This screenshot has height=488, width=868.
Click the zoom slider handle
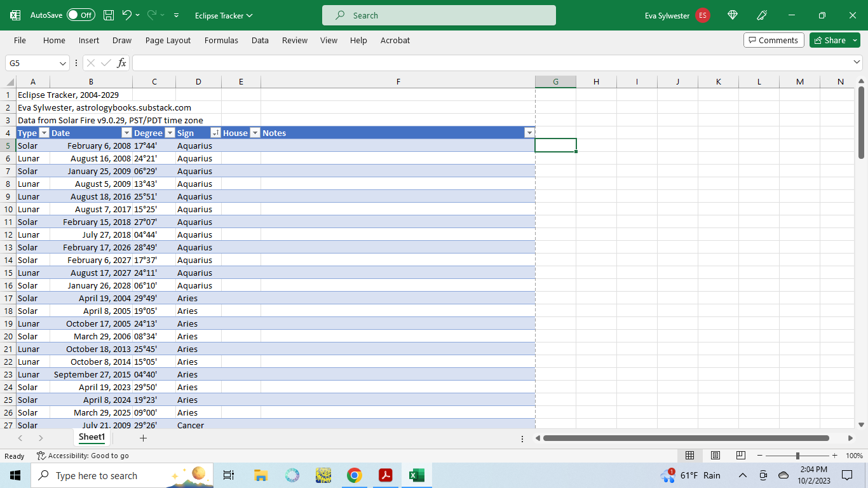(x=797, y=456)
